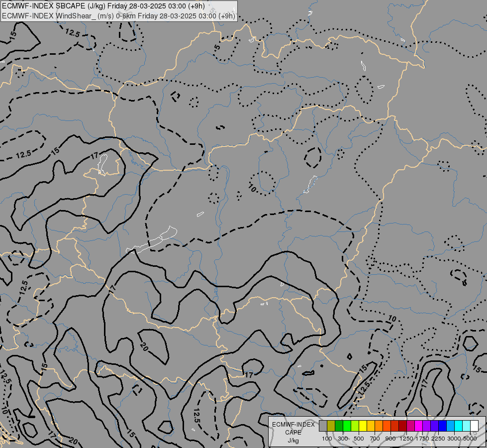Click the 900 legend tick label
Image resolution: width=487 pixels, height=448 pixels.
tap(390, 439)
